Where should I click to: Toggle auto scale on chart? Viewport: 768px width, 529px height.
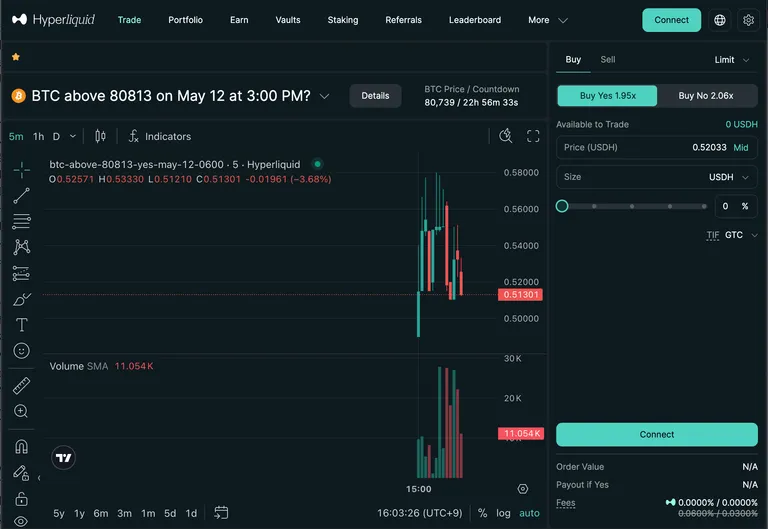point(529,513)
